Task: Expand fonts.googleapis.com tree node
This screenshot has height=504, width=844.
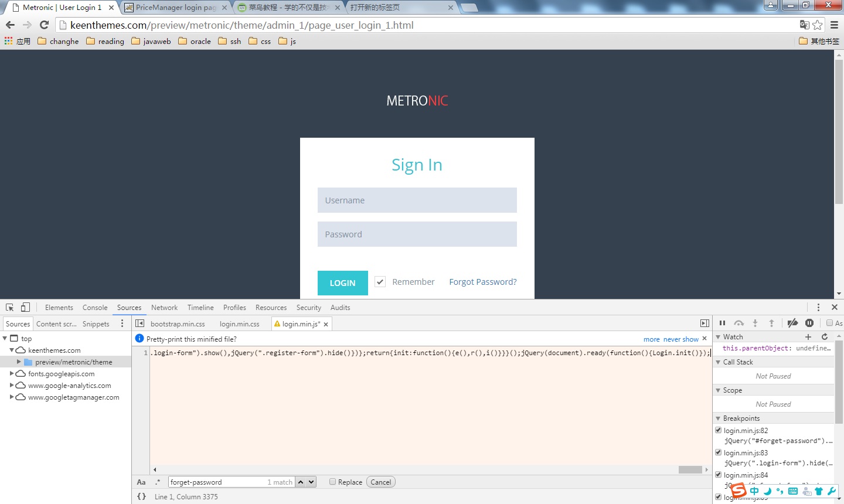Action: point(12,373)
